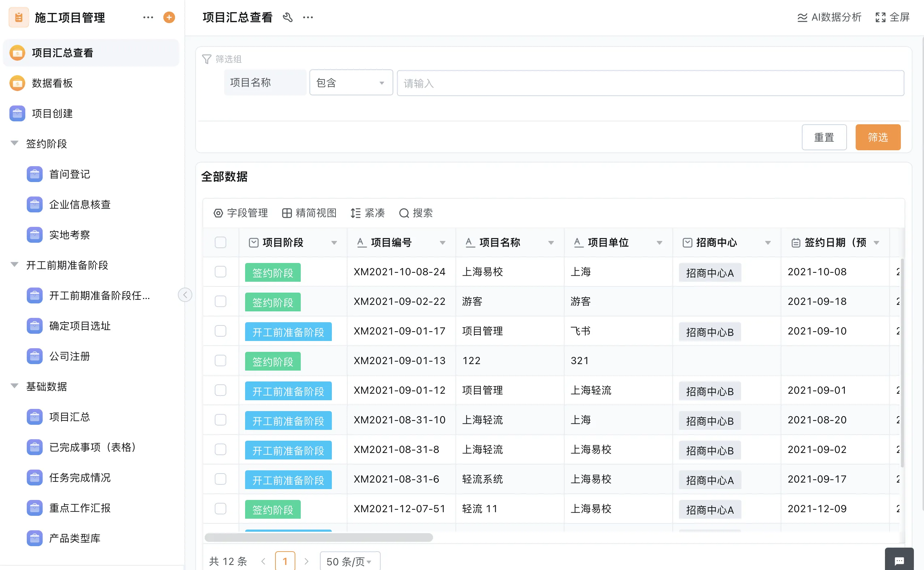This screenshot has width=924, height=570.
Task: Click the wrench icon beside 项目汇总查看 title
Action: click(288, 17)
